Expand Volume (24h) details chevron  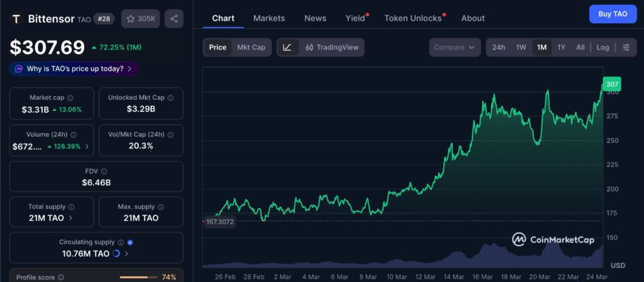click(x=87, y=147)
